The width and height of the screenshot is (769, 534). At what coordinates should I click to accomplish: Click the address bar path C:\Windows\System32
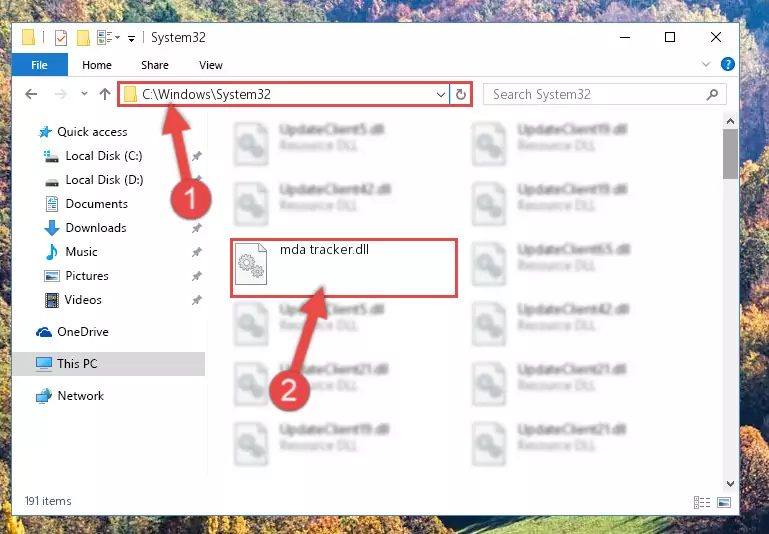point(206,94)
